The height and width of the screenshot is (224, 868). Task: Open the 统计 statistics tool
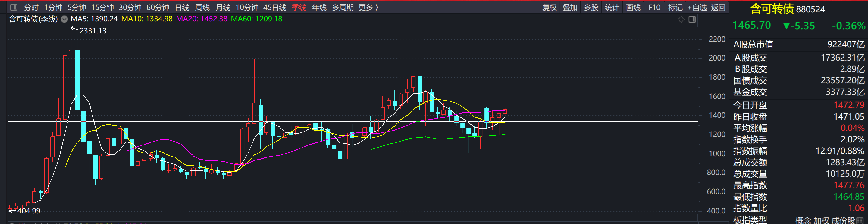612,8
